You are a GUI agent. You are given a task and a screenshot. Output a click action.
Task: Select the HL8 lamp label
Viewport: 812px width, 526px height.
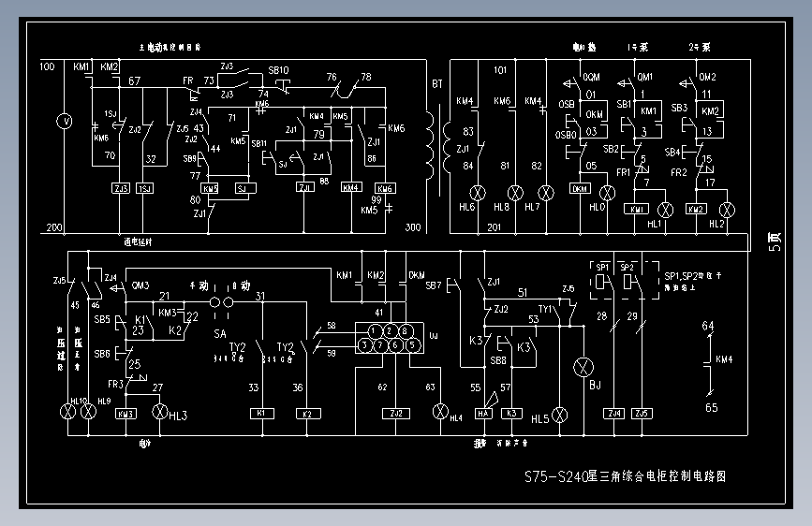(x=501, y=207)
